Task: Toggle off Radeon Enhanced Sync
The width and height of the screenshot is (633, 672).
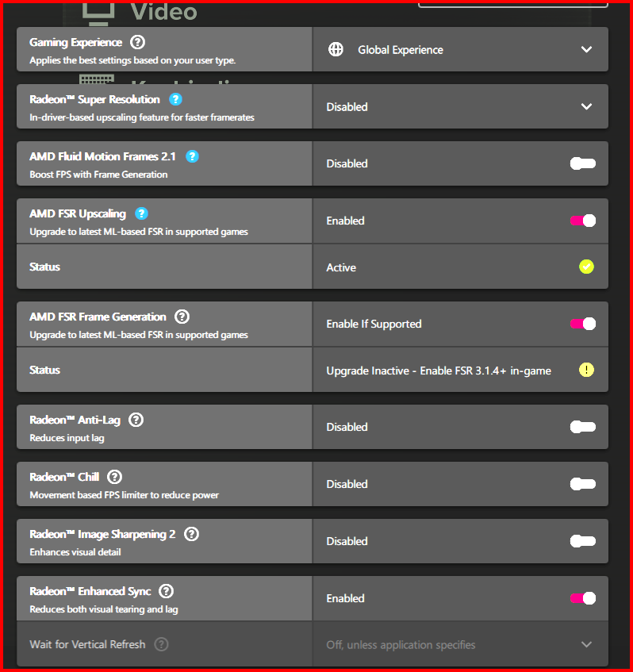Action: [x=583, y=598]
